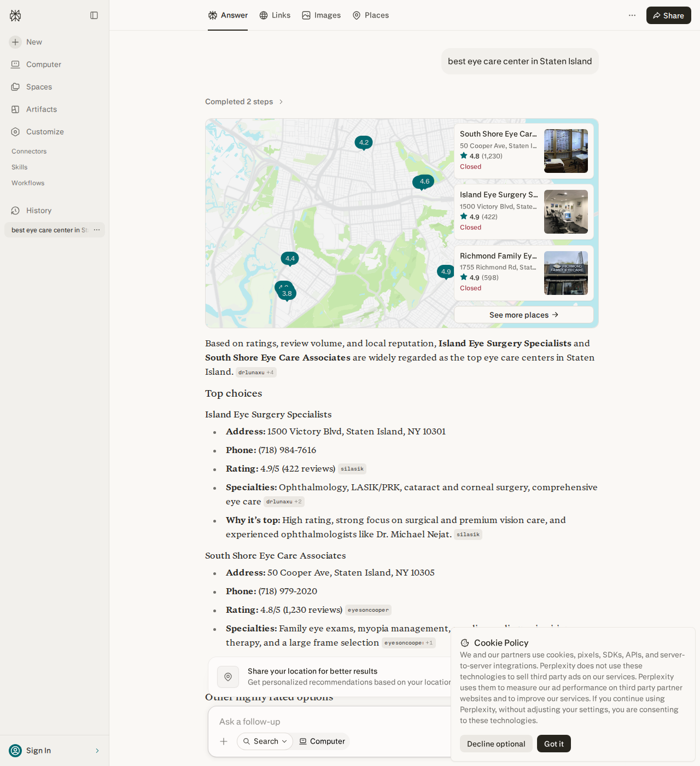Expand the Completed 2 steps section
This screenshot has height=766, width=700.
point(244,102)
